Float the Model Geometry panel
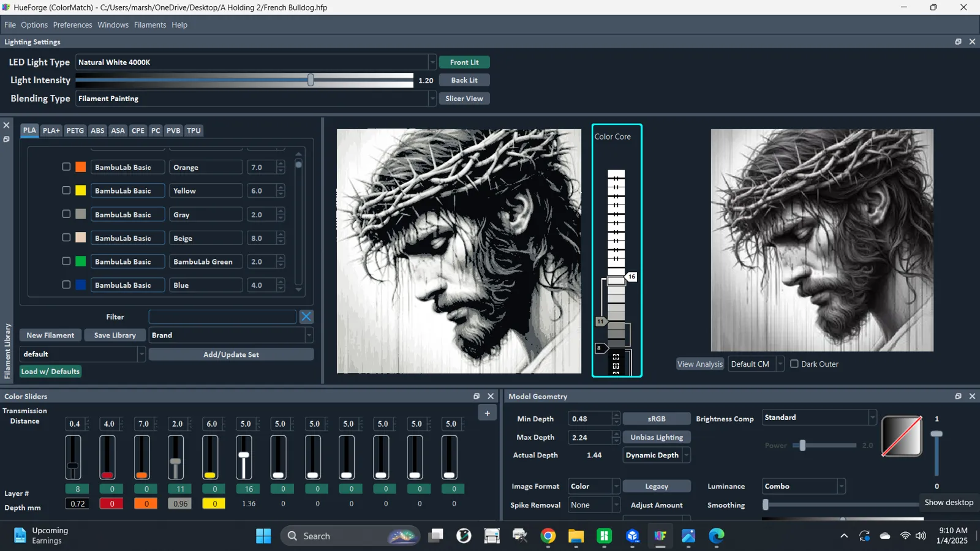This screenshot has width=980, height=551. pyautogui.click(x=958, y=396)
